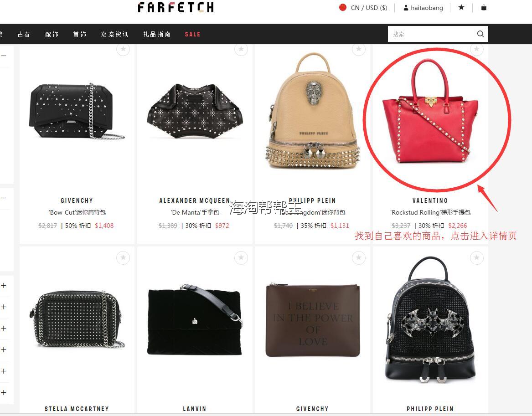This screenshot has width=532, height=416.
Task: Click the Farfetch logo
Action: click(x=176, y=7)
